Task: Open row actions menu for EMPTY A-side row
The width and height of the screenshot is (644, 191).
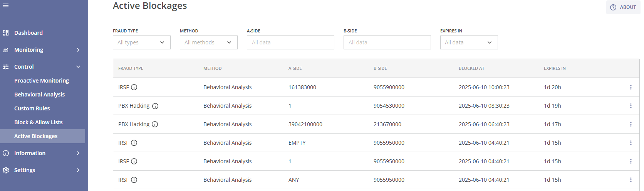Action: click(x=631, y=143)
